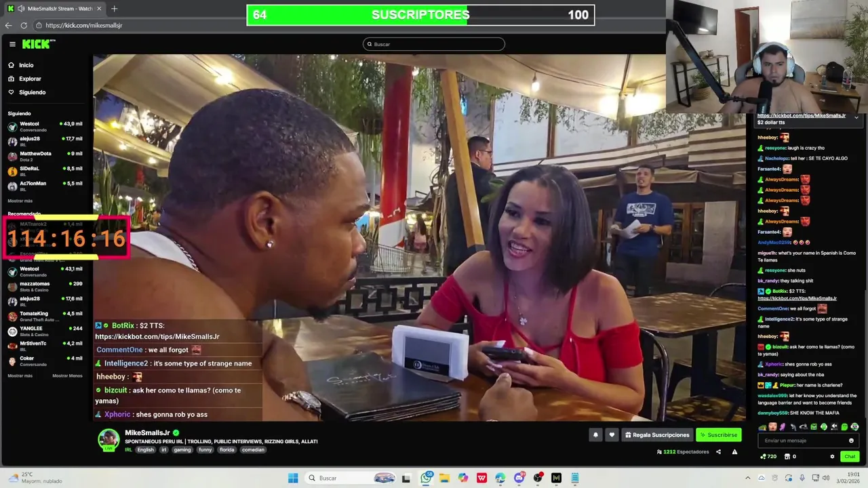The height and width of the screenshot is (488, 868).
Task: Open WPS Office from taskbar
Action: click(x=481, y=478)
